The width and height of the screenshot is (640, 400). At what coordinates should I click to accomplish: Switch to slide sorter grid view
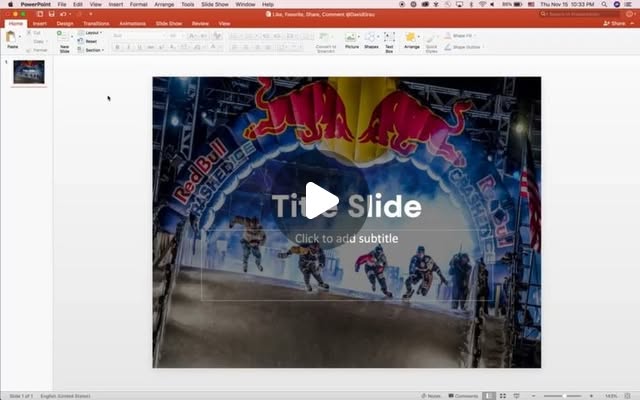[x=503, y=396]
